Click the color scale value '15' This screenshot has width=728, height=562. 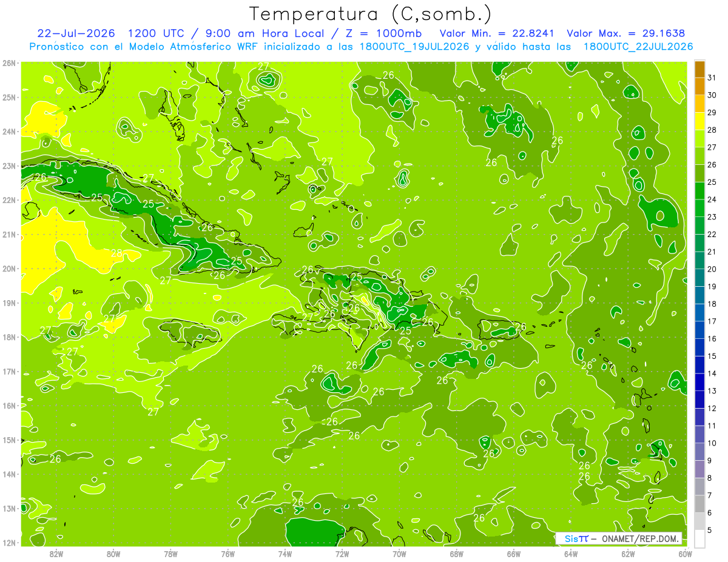pyautogui.click(x=712, y=356)
